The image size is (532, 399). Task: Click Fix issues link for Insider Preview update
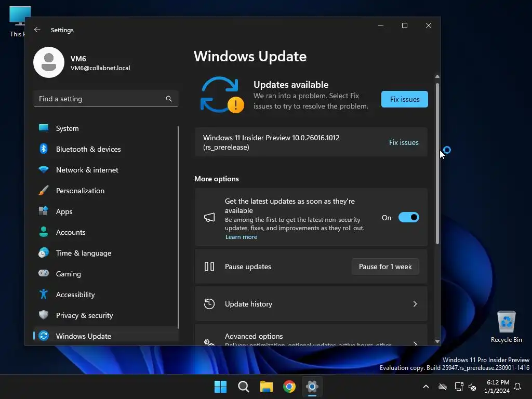point(404,142)
